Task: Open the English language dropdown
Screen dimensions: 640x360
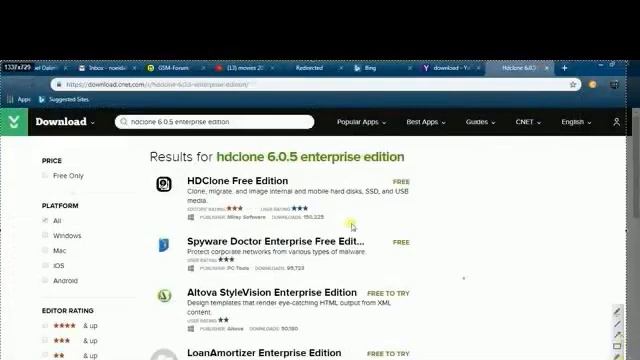Action: pyautogui.click(x=576, y=122)
